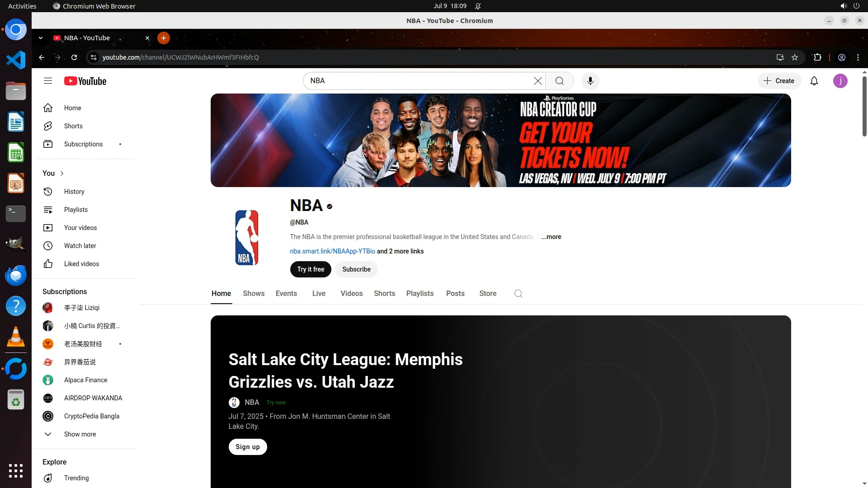Open the tab search dropdown arrow
This screenshot has width=868, height=488.
[x=41, y=38]
